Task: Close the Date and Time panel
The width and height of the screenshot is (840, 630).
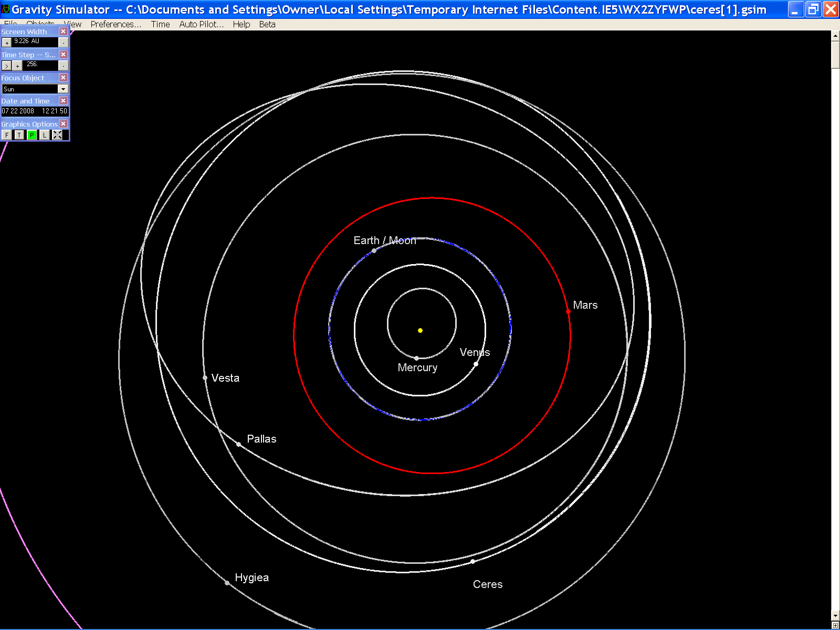Action: pyautogui.click(x=63, y=100)
